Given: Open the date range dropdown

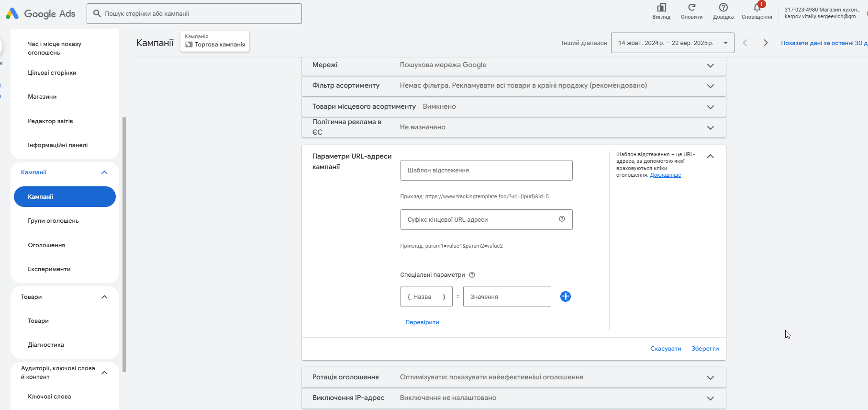Looking at the screenshot, I should coord(672,43).
